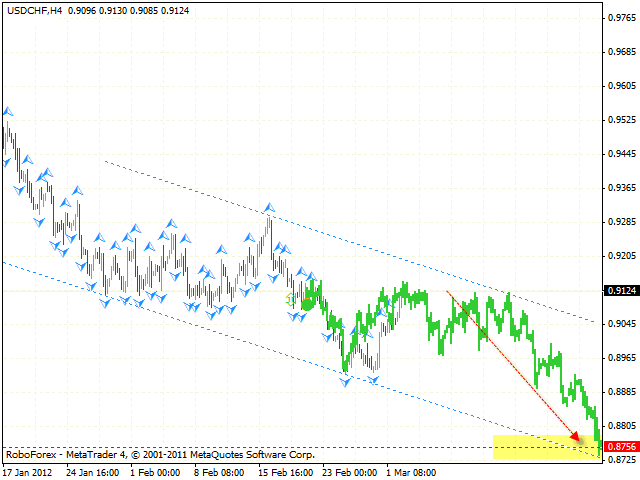Click the topmost fractal arrow at chart's left edge
Viewport: 640px width, 480px height.
pyautogui.click(x=8, y=112)
